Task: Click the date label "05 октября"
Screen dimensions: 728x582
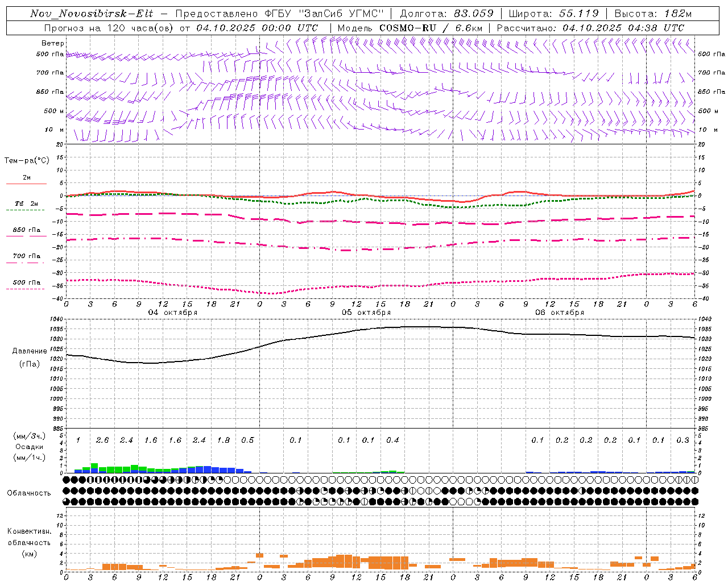Action: (366, 313)
